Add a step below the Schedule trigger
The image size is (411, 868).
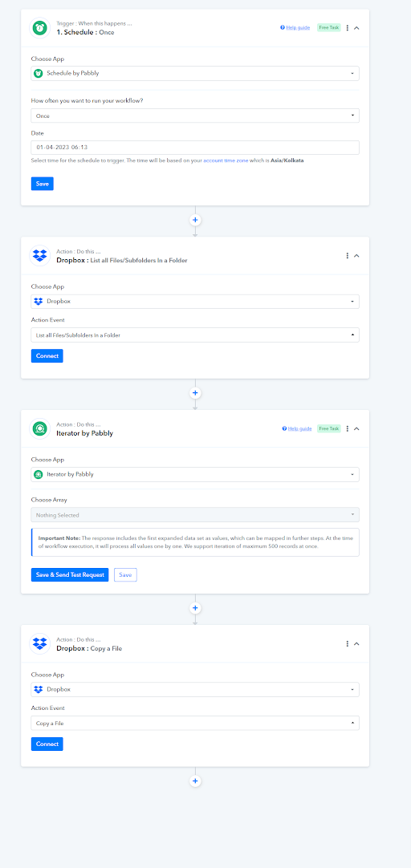(x=195, y=220)
